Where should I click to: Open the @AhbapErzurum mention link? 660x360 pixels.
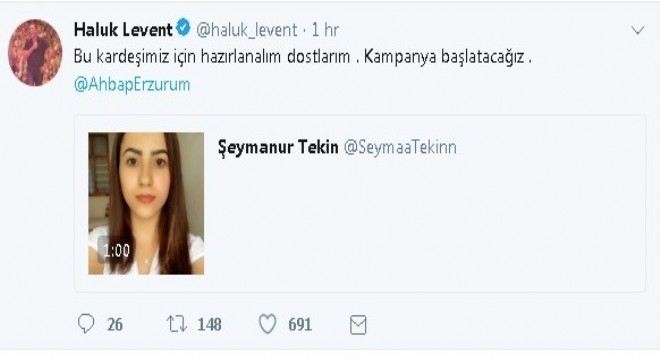[132, 84]
